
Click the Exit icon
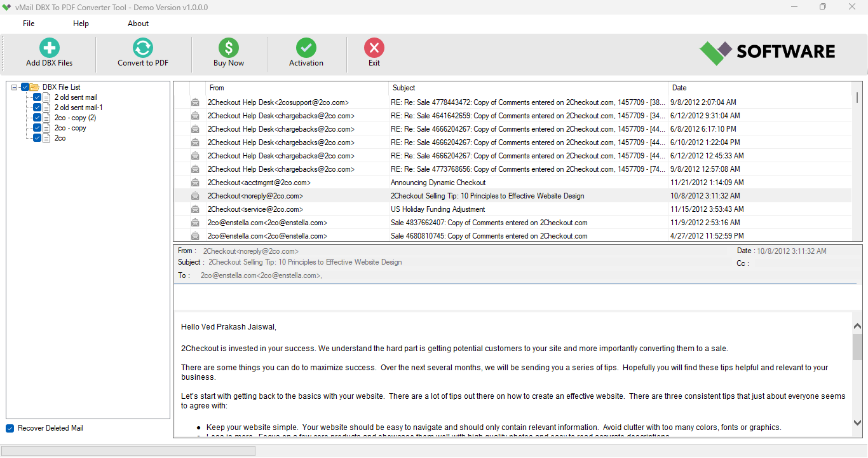[x=374, y=48]
